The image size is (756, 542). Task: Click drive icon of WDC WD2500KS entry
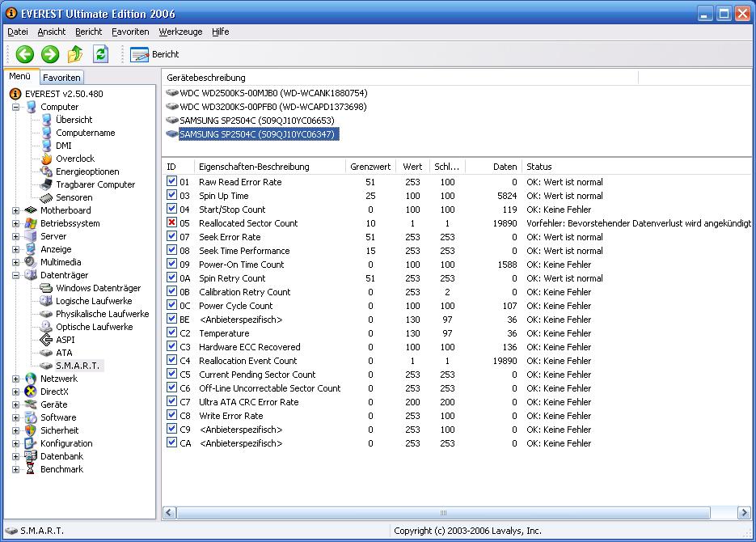tap(172, 92)
